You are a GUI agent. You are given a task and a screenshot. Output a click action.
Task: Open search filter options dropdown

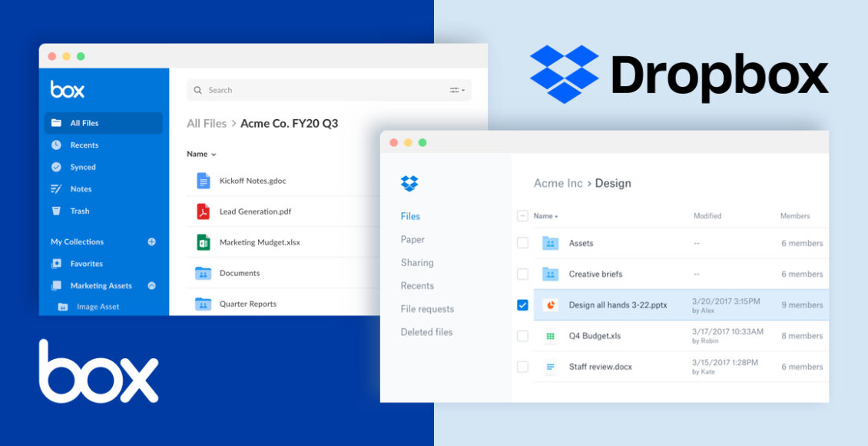457,90
